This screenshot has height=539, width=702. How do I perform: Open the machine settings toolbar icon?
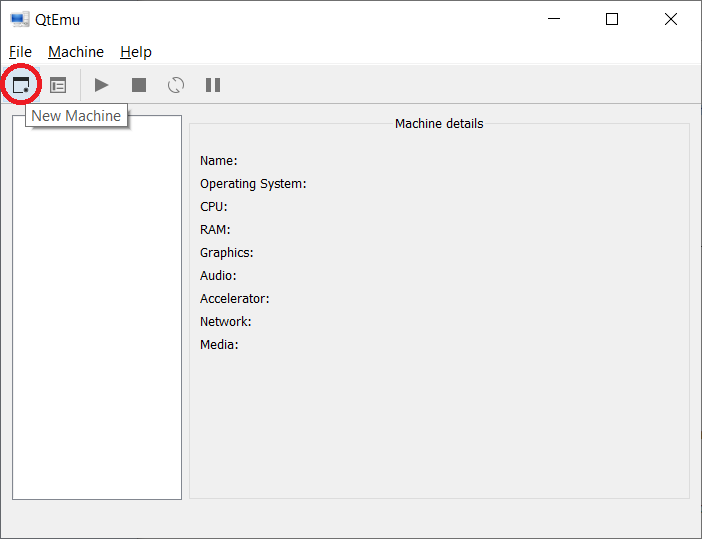point(59,85)
